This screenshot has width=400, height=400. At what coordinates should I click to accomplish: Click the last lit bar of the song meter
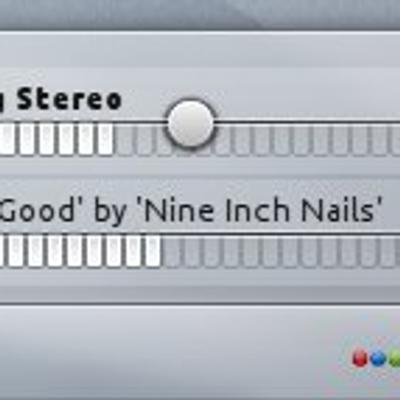tap(153, 251)
